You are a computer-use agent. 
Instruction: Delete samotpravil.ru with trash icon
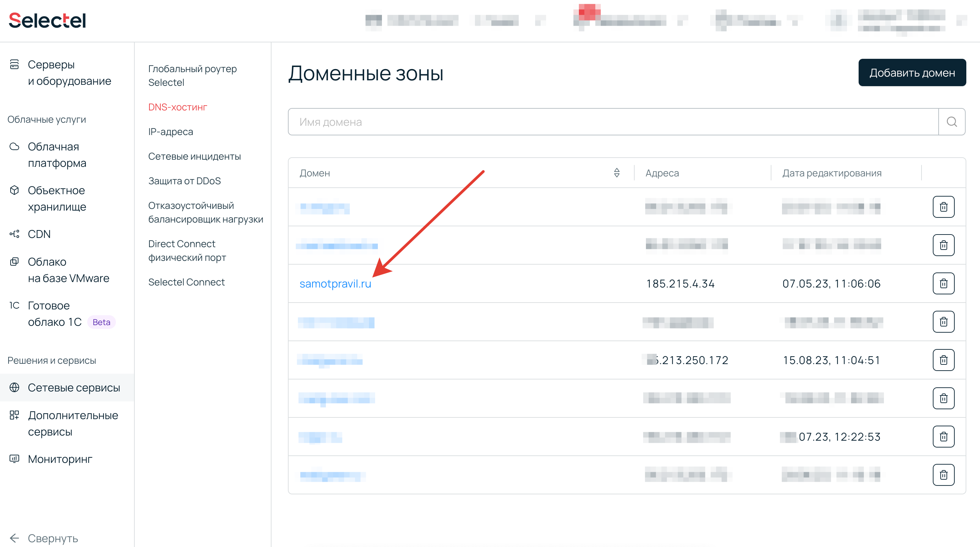[943, 283]
